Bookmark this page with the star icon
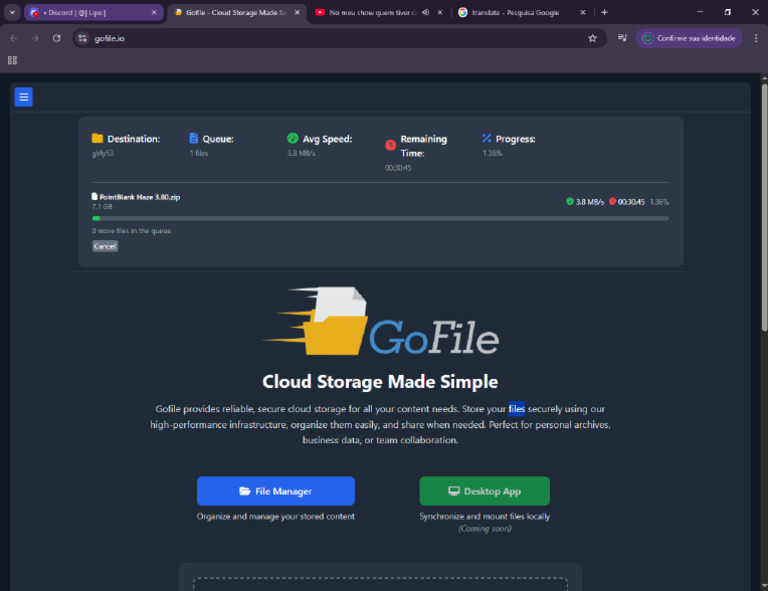Image resolution: width=768 pixels, height=591 pixels. click(x=593, y=38)
